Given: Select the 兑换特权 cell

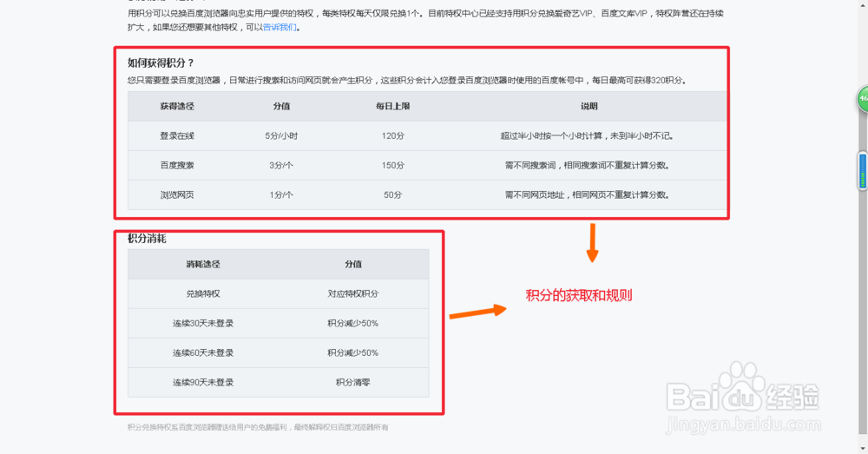Looking at the screenshot, I should coord(203,293).
